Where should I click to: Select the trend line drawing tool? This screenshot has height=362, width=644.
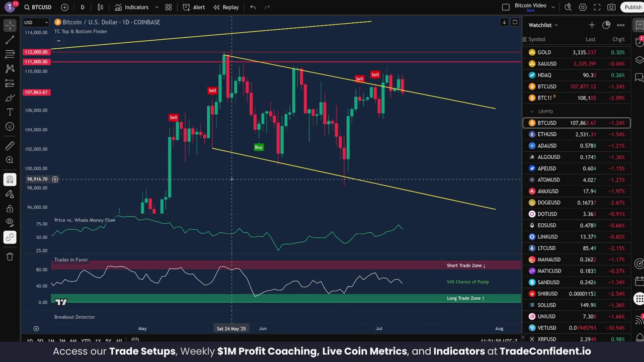(x=10, y=40)
